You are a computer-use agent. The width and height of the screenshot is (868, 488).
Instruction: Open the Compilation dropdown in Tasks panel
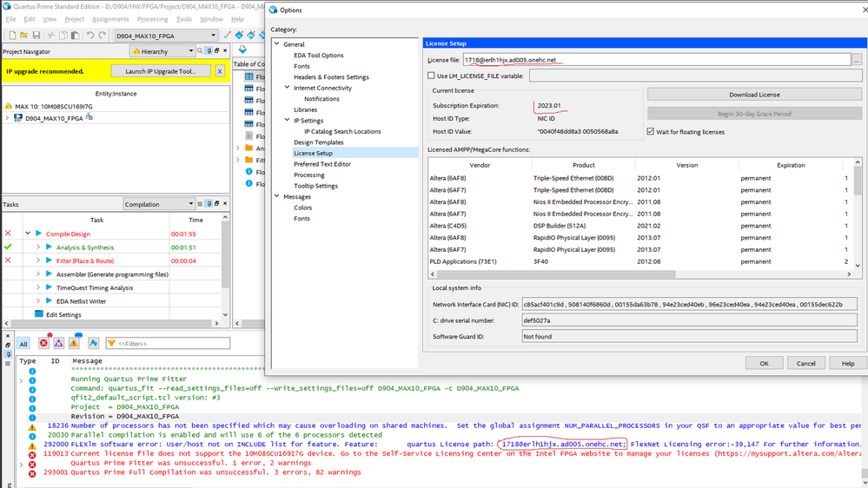point(158,204)
